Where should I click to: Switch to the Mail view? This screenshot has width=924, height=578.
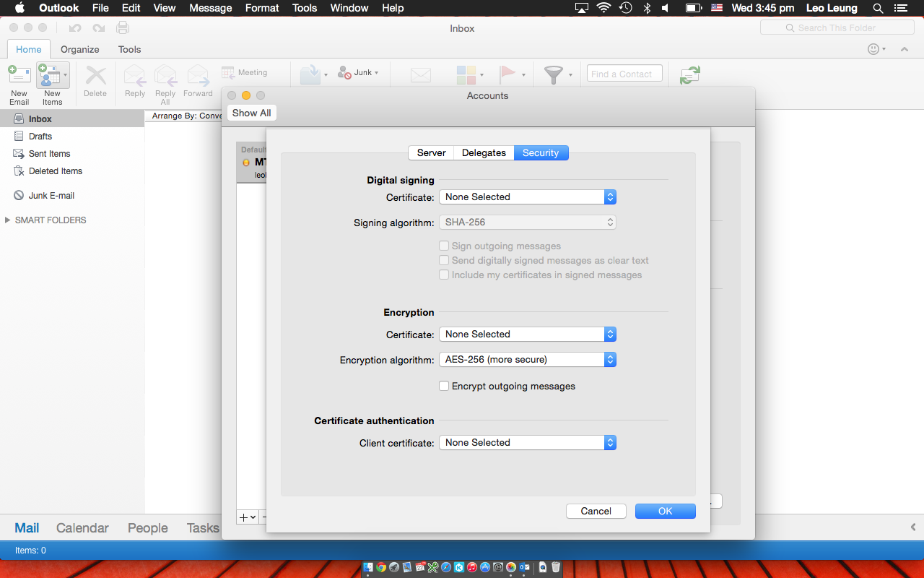tap(27, 528)
